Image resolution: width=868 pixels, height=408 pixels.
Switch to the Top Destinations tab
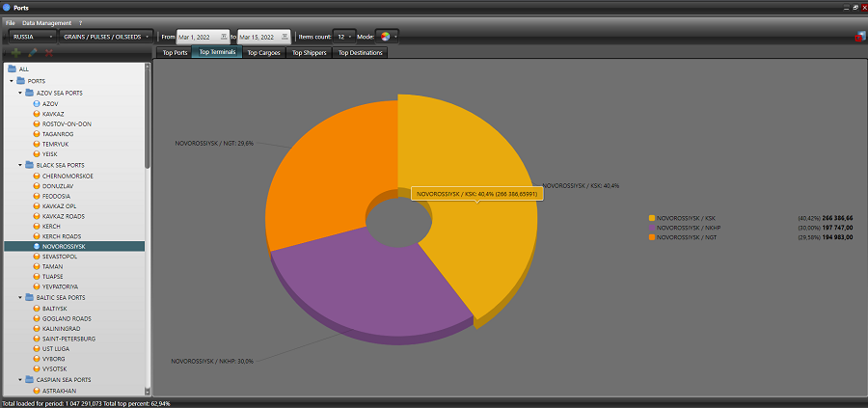(x=361, y=53)
